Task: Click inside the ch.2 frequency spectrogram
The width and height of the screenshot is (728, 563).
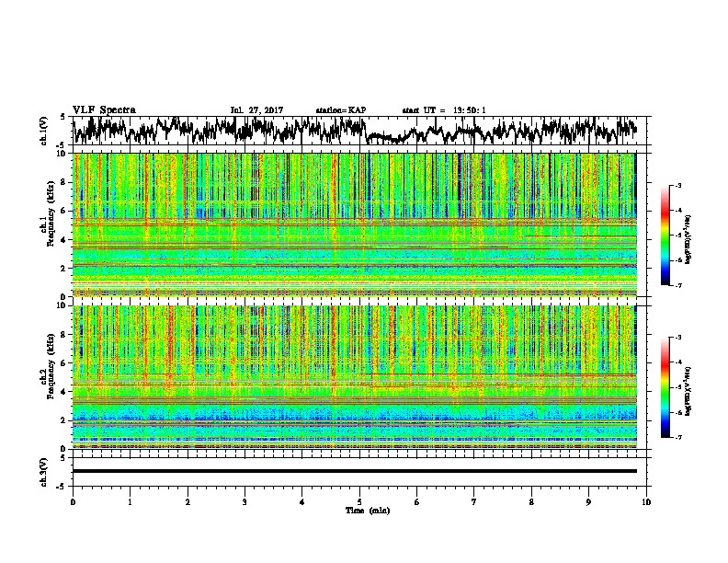Action: [354, 377]
